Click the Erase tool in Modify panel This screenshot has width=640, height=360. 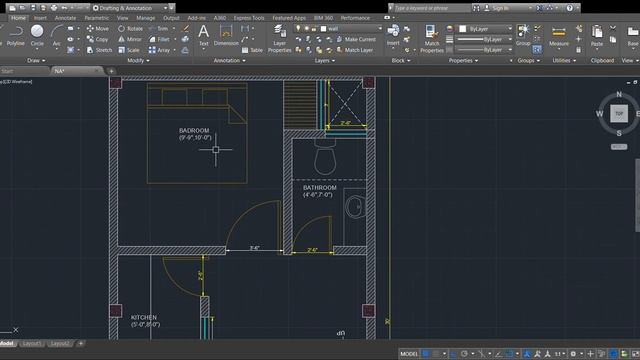pos(185,29)
